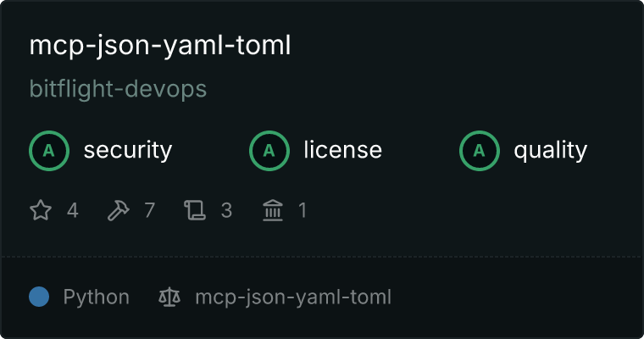Select the security label text

(x=128, y=150)
